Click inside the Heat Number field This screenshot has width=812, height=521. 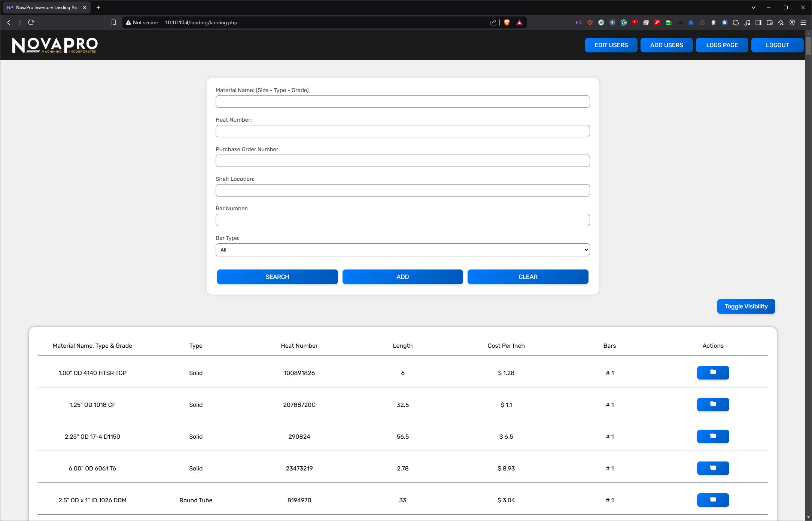[402, 131]
